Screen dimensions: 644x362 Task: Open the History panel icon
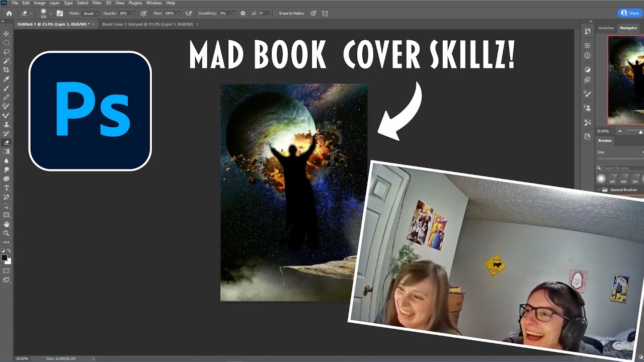pos(587,32)
